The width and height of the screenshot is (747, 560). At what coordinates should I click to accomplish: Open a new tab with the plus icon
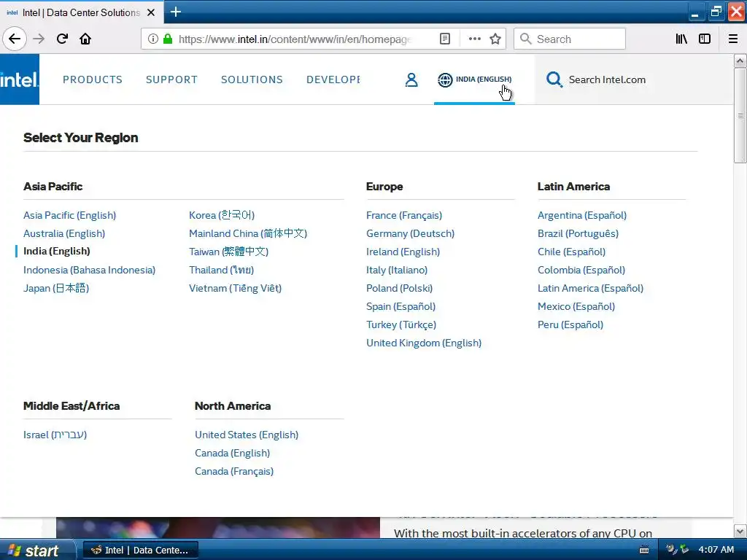[175, 12]
